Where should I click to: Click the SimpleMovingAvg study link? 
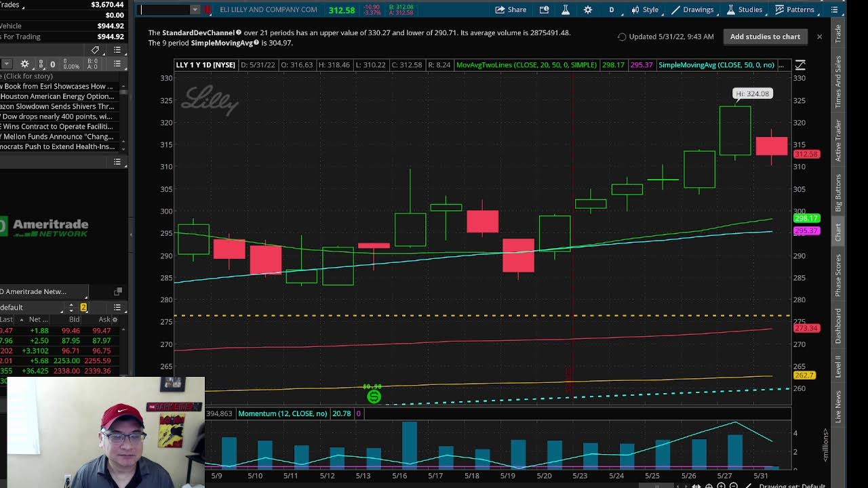pos(222,43)
